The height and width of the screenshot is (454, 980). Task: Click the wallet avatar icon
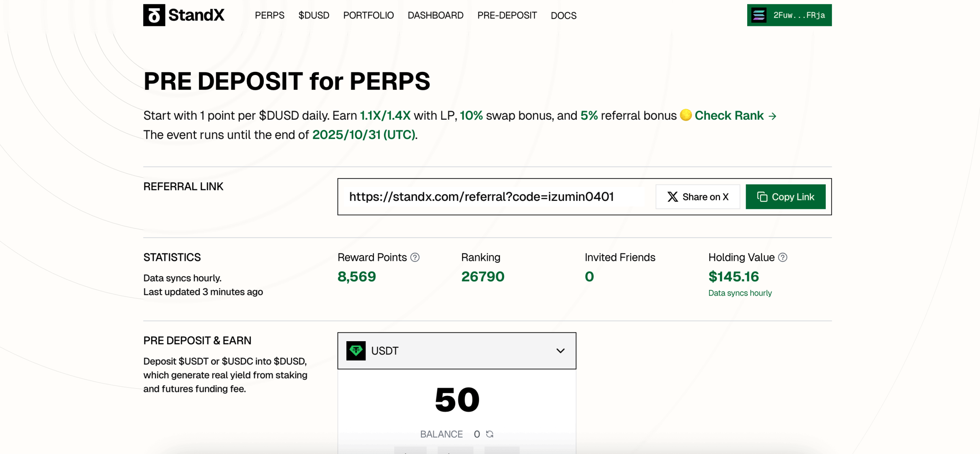(759, 15)
